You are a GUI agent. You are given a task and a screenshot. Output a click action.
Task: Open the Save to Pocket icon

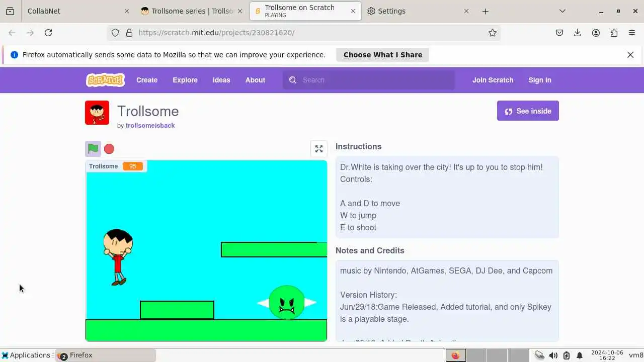click(x=559, y=33)
